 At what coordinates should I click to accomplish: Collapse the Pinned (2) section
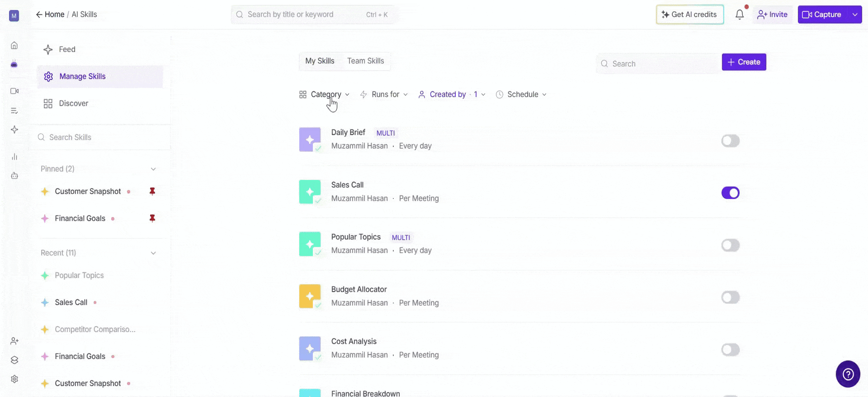click(153, 169)
